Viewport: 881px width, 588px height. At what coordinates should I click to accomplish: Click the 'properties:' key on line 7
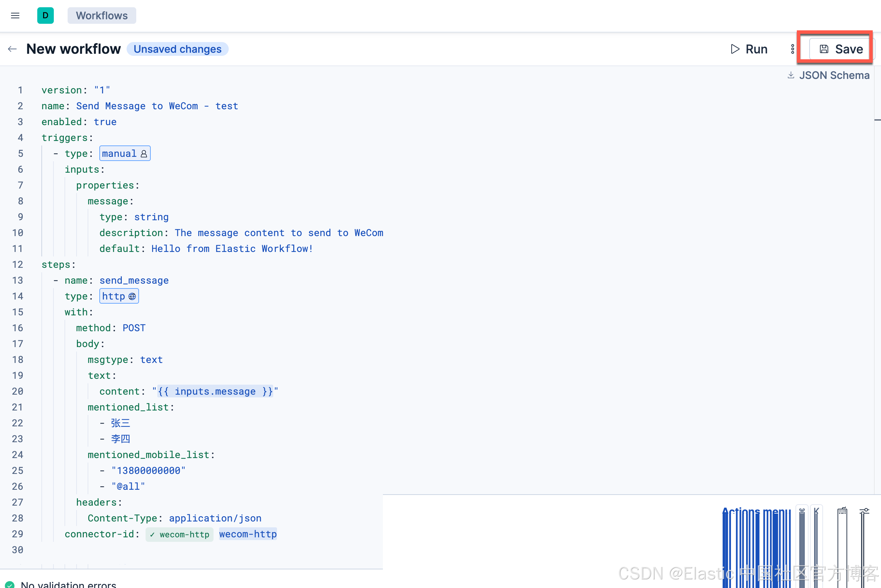(108, 185)
